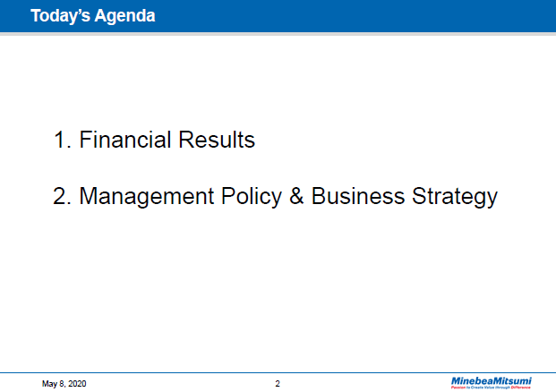Click the list number "2."

coord(63,197)
